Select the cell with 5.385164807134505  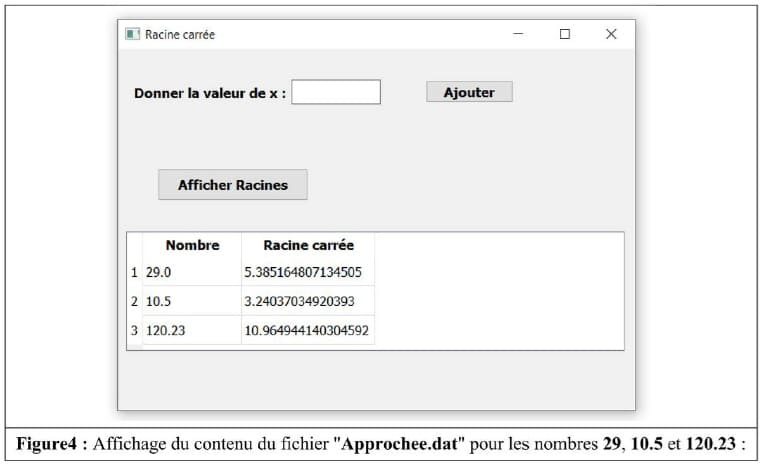(308, 271)
